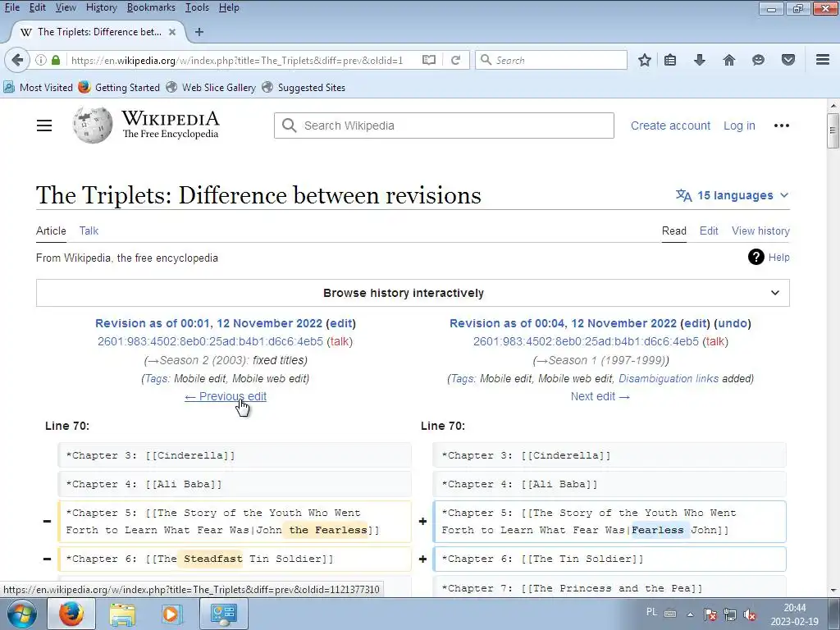
Task: Reload the current page
Action: [455, 60]
